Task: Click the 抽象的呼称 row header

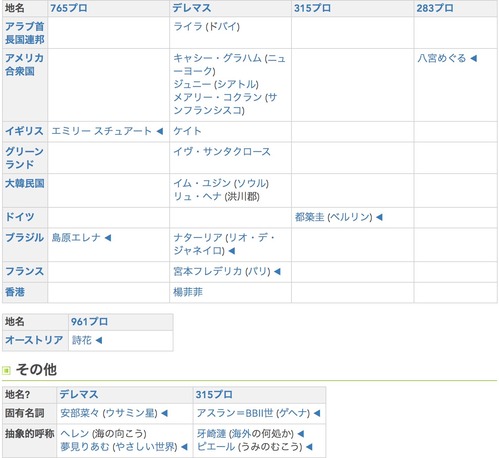Action: (30, 434)
